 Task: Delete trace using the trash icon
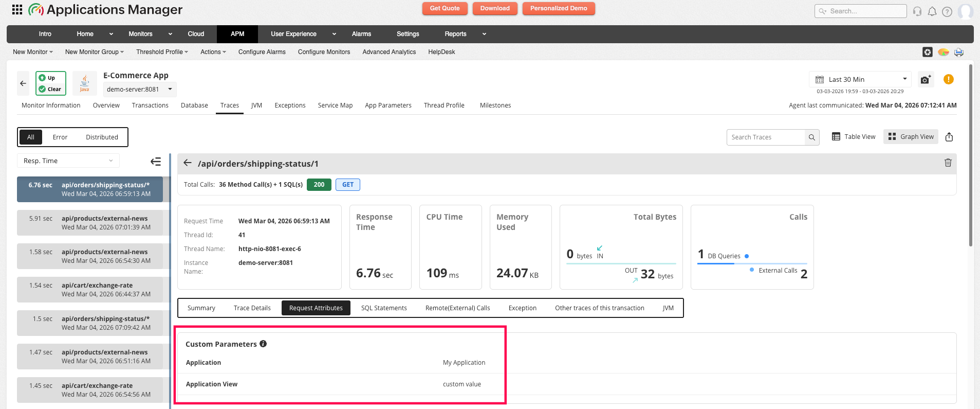tap(948, 163)
